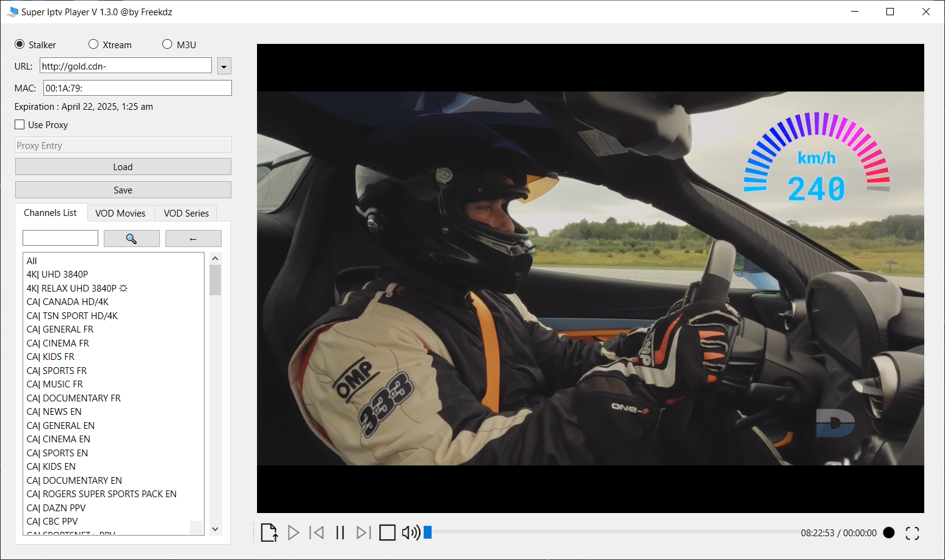945x560 pixels.
Task: Select CA| GENERAL EN category
Action: pos(113,425)
